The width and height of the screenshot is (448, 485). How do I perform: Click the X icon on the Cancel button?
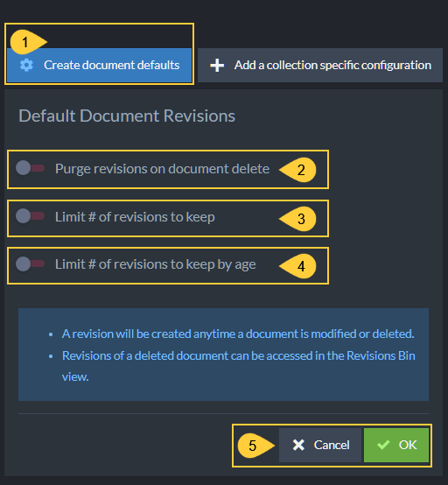click(x=298, y=445)
